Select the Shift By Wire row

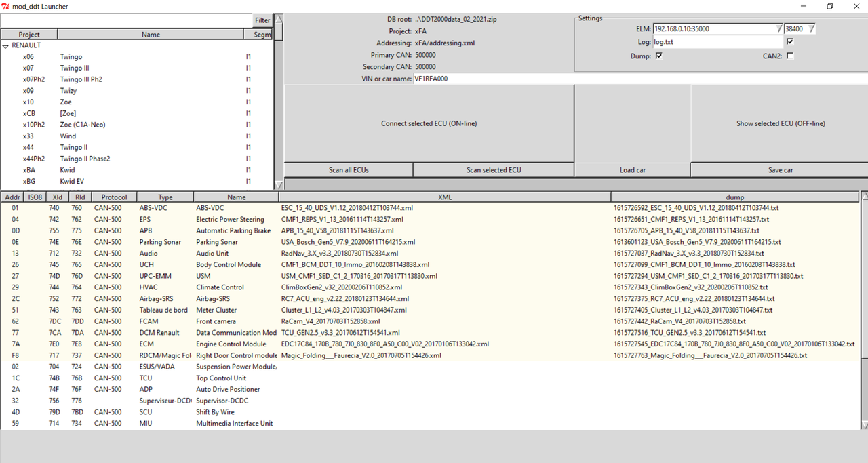430,412
